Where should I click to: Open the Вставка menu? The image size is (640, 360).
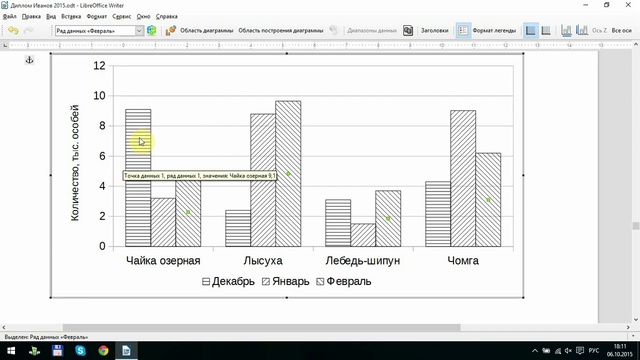tap(71, 16)
